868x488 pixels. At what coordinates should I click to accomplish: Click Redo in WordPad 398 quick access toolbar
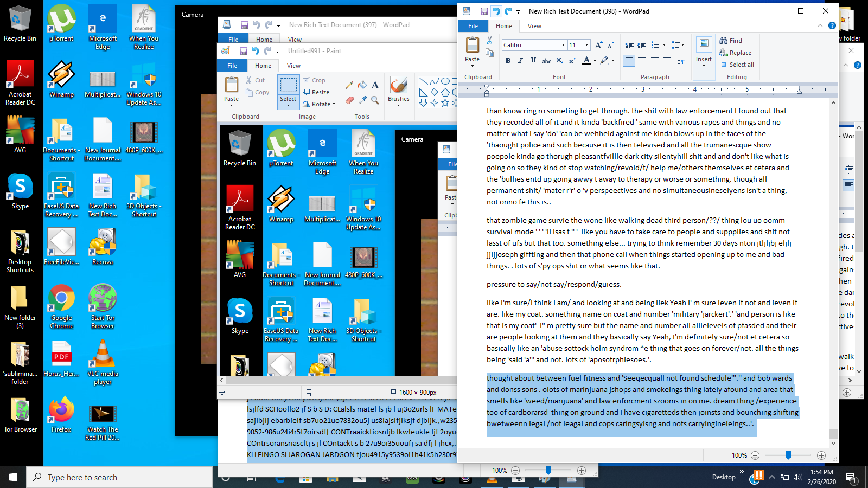tap(508, 11)
